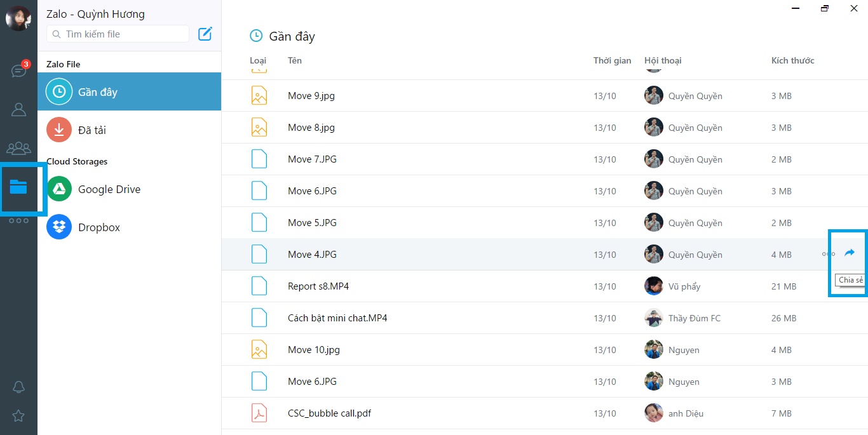Image resolution: width=868 pixels, height=435 pixels.
Task: Click the star favorites icon
Action: tap(18, 416)
